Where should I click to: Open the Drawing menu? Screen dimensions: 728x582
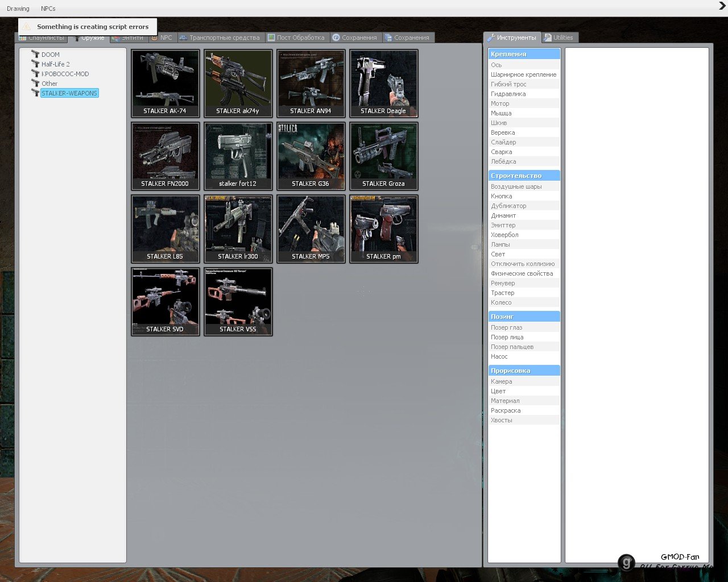pos(18,9)
